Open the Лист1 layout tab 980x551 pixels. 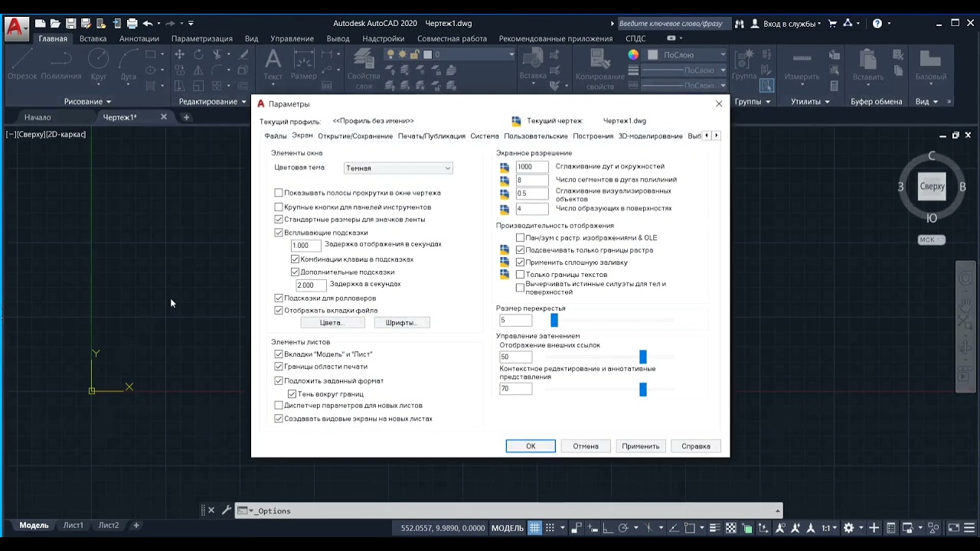click(x=73, y=525)
